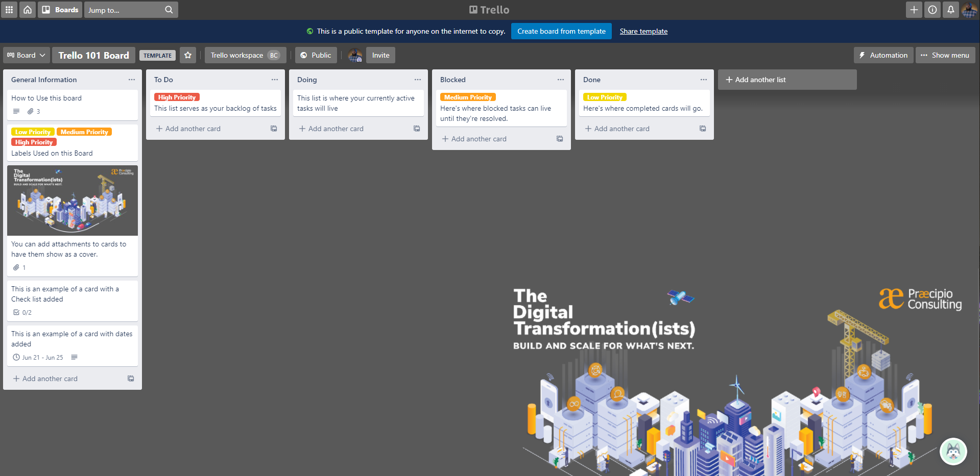The width and height of the screenshot is (980, 476).
Task: Open Done list actions menu
Action: point(704,80)
